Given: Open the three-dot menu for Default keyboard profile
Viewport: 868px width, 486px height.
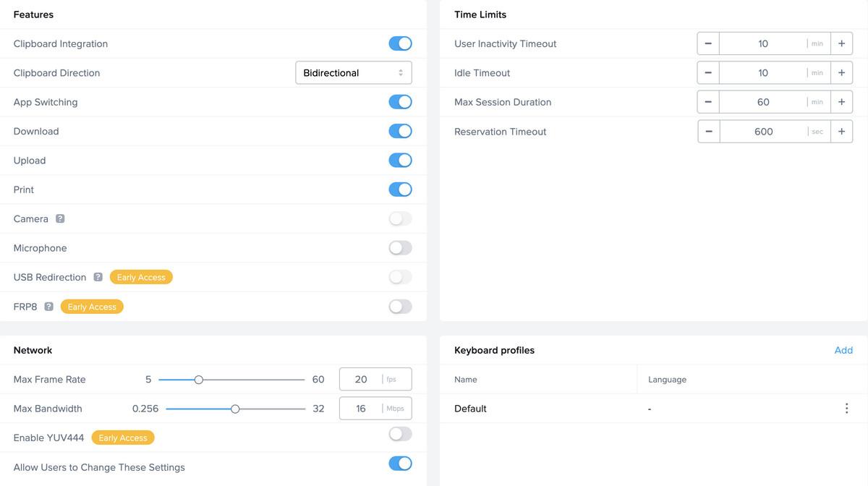Looking at the screenshot, I should pyautogui.click(x=846, y=409).
